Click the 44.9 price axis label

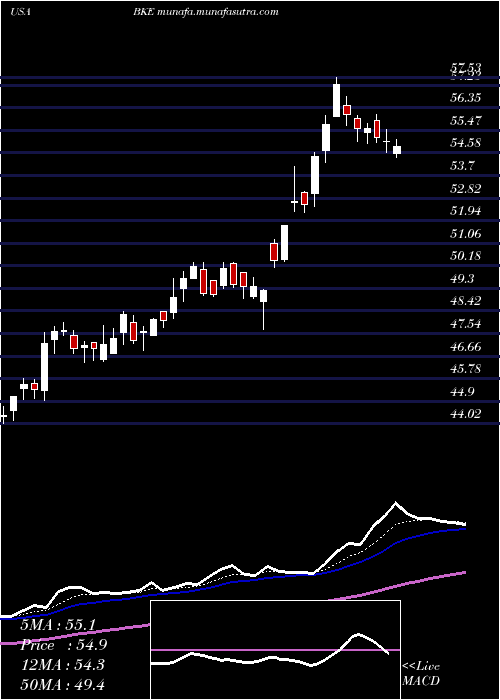[x=462, y=392]
